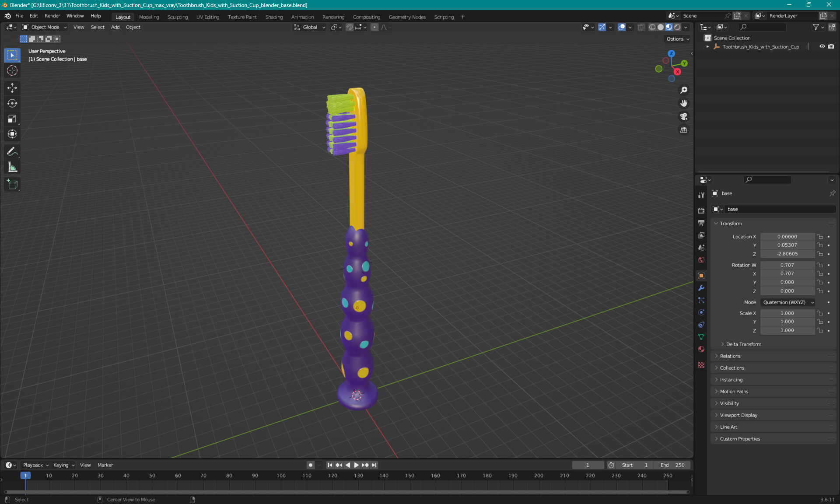Image resolution: width=840 pixels, height=504 pixels.
Task: Open the World properties tab
Action: tap(701, 259)
